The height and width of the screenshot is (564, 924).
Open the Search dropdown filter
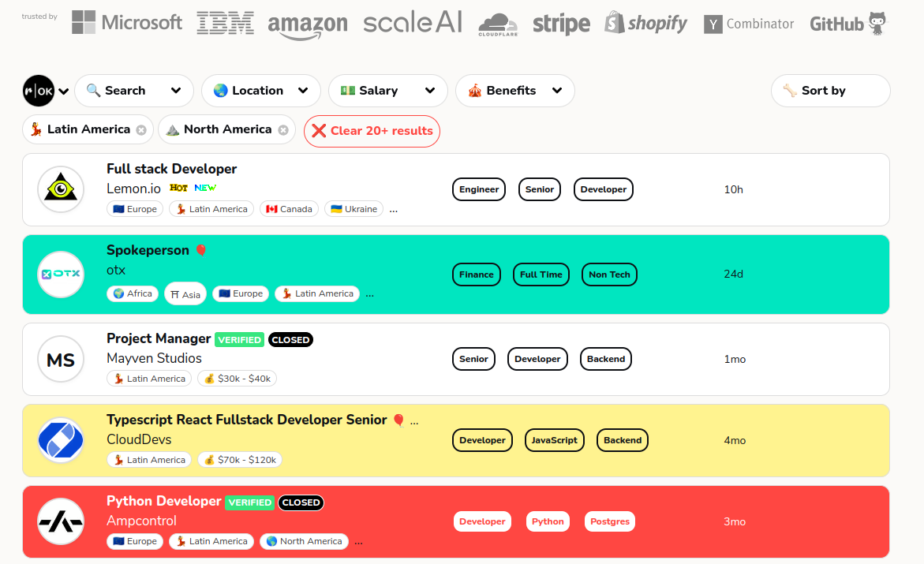tap(134, 91)
